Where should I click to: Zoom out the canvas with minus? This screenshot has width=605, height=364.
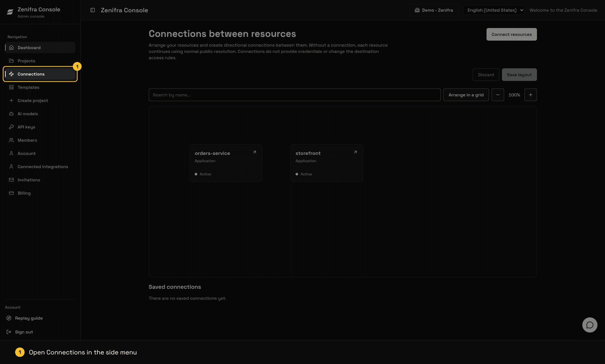pos(498,95)
